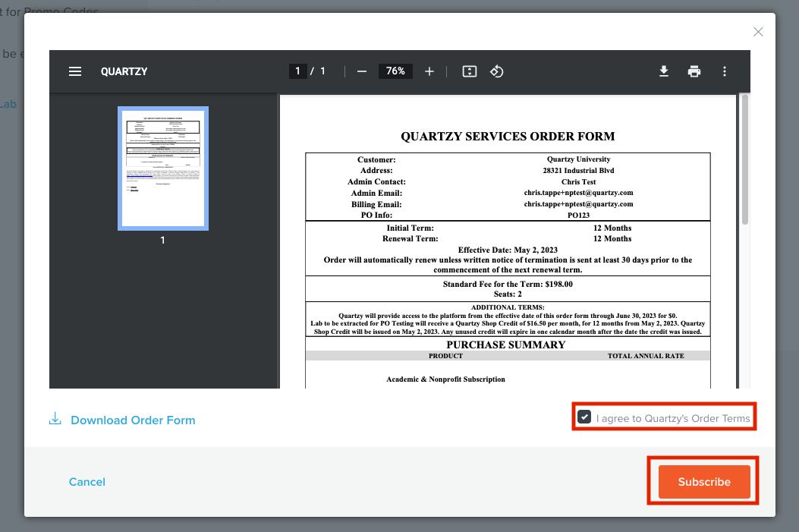This screenshot has height=532, width=799.
Task: Click the fit to page icon
Action: (x=470, y=71)
